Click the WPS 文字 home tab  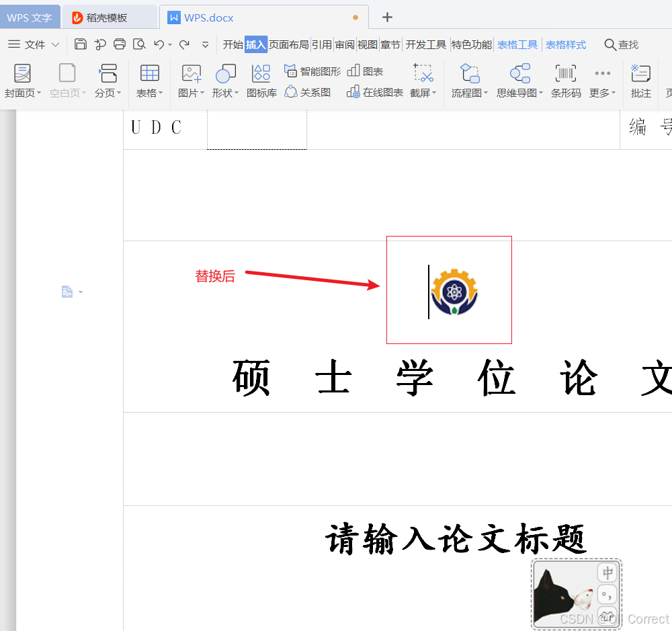[x=29, y=17]
